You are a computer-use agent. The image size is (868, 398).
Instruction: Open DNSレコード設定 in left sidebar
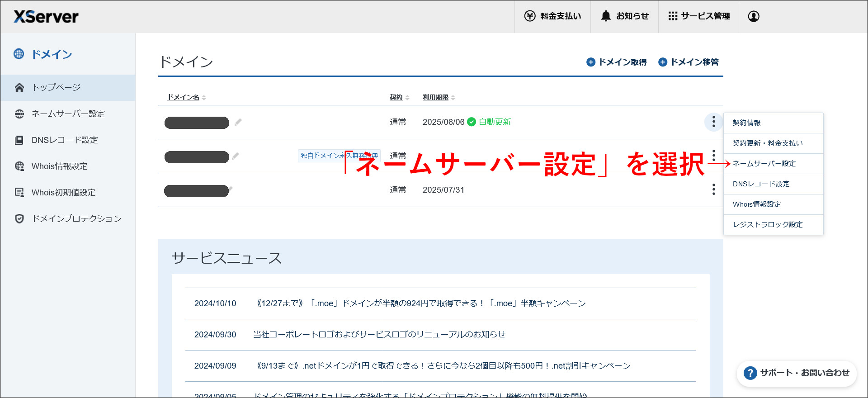coord(68,140)
